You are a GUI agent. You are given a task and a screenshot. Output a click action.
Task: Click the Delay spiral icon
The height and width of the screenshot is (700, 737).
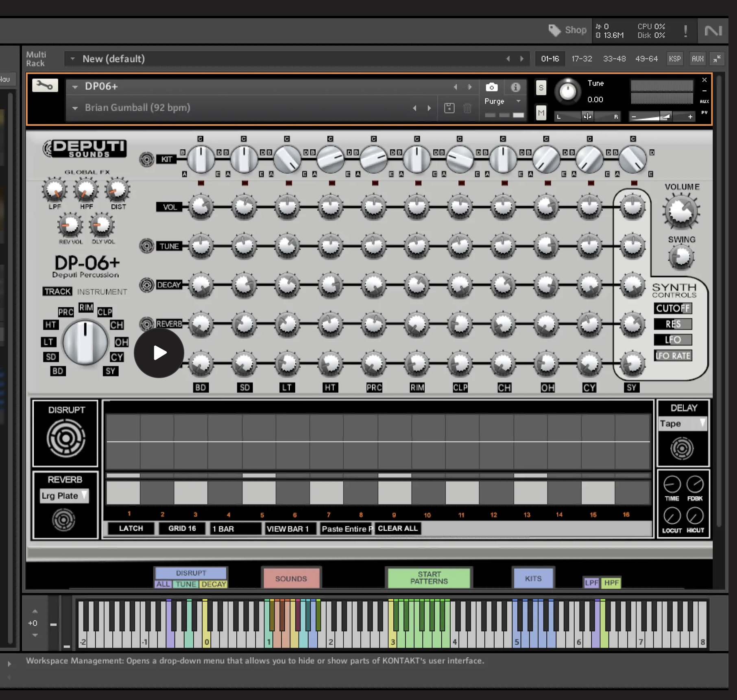tap(682, 448)
